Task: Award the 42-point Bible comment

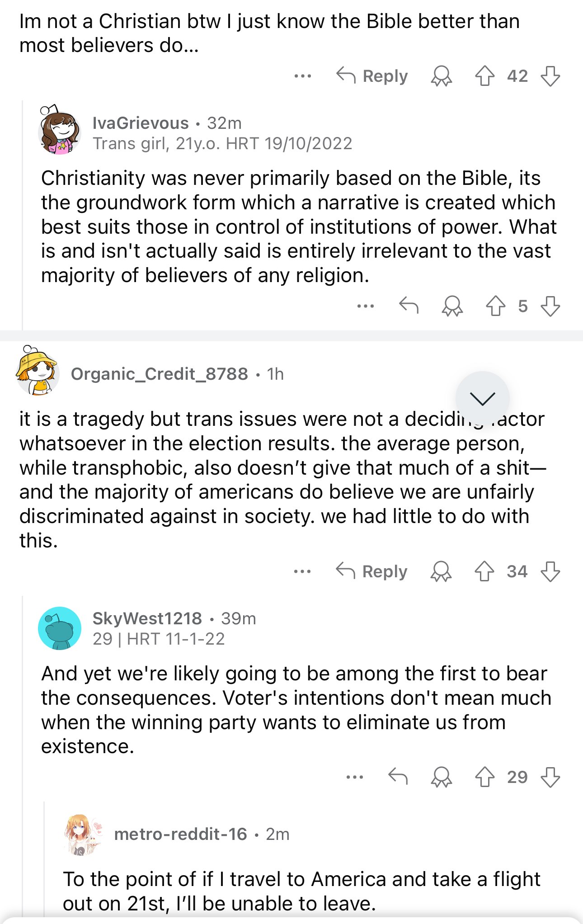Action: point(442,76)
